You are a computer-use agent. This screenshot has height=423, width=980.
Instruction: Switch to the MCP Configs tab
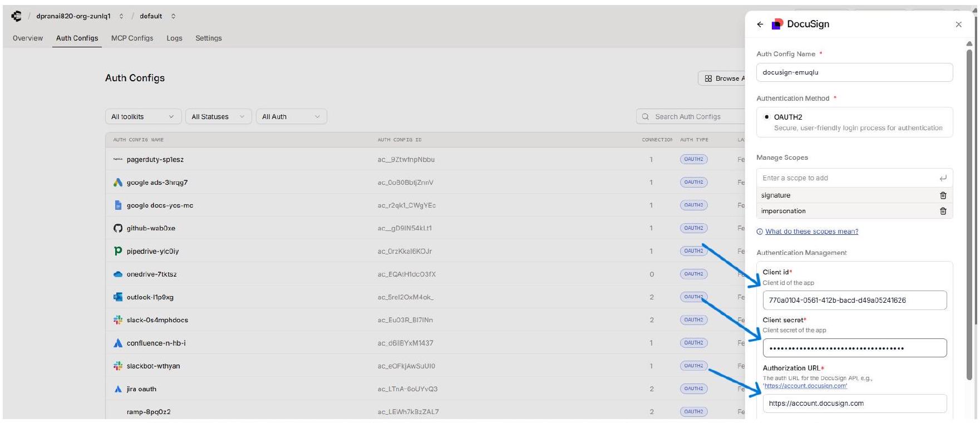pyautogui.click(x=132, y=38)
